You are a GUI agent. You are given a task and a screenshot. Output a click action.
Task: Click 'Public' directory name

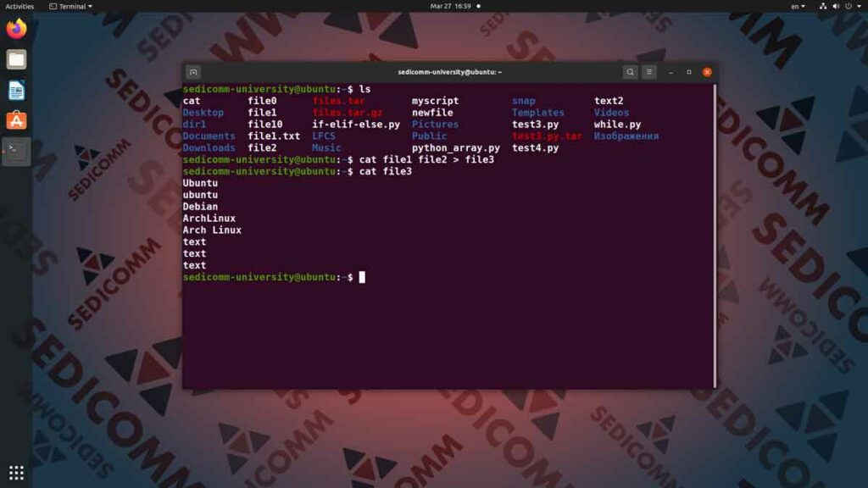(x=429, y=136)
